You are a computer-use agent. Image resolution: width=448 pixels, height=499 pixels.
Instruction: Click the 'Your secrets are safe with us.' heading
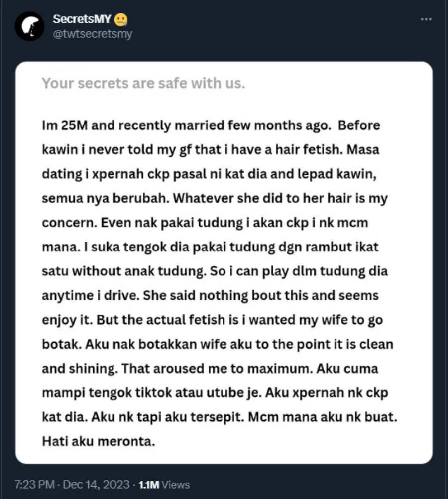[x=143, y=83]
